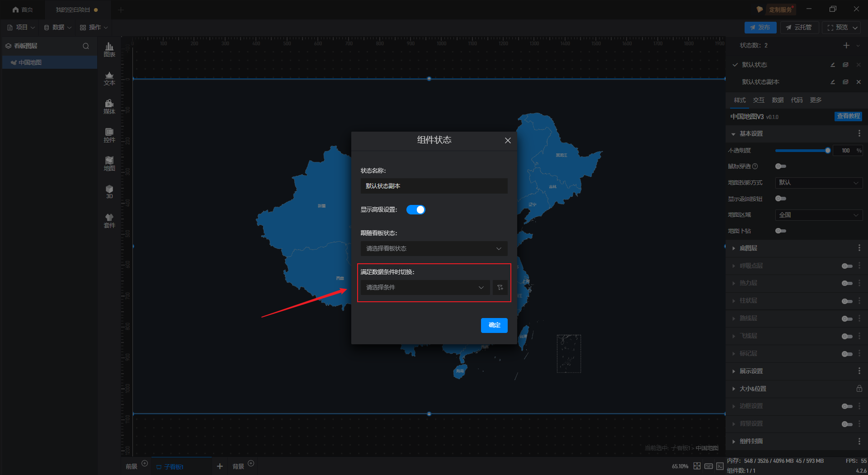Open the 3D components panel

(109, 192)
